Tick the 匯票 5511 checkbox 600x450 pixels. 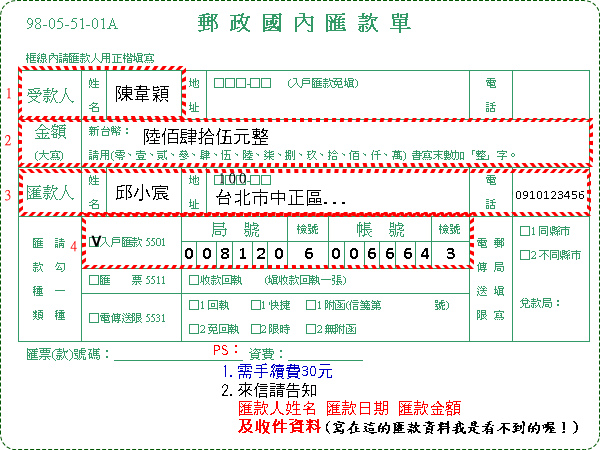pos(93,280)
